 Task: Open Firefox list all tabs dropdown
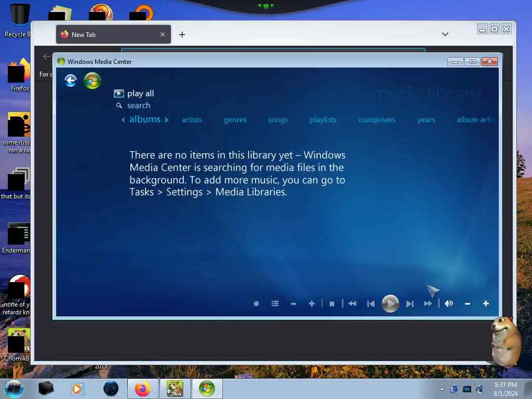(445, 34)
